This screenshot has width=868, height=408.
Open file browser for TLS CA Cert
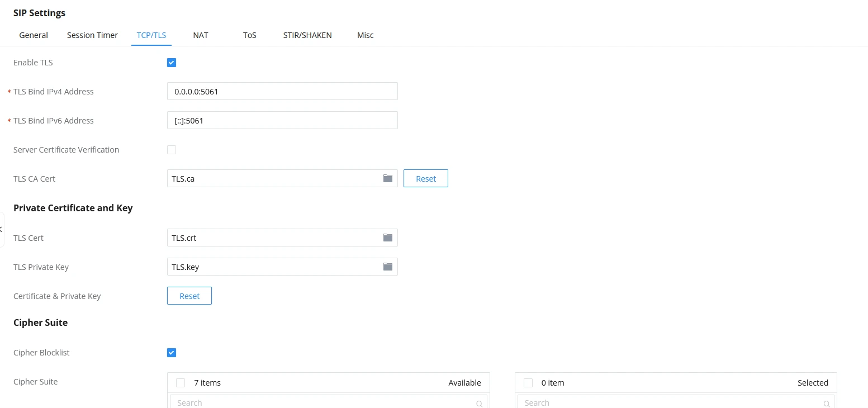388,178
